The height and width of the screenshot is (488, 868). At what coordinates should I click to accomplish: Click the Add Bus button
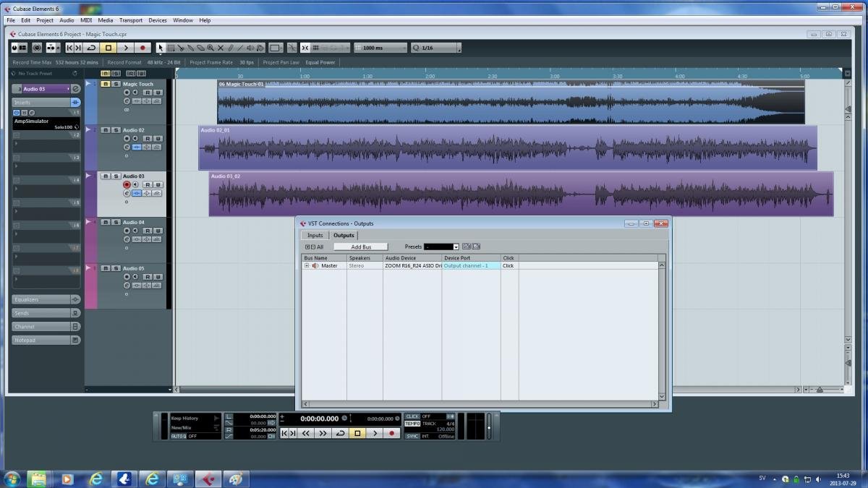tap(361, 247)
